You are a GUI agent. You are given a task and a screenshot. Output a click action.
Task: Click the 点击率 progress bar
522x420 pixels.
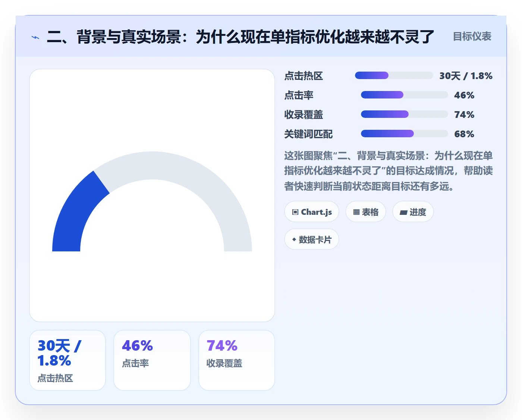pyautogui.click(x=404, y=95)
